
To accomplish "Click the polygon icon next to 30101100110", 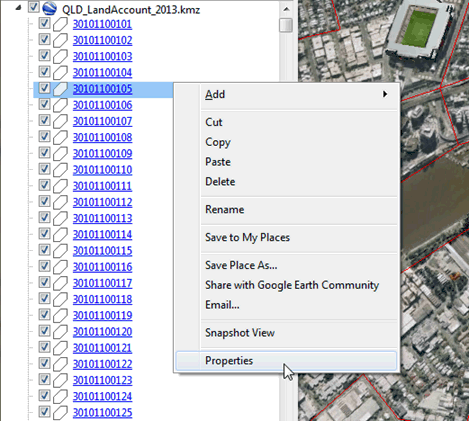I will tap(60, 170).
